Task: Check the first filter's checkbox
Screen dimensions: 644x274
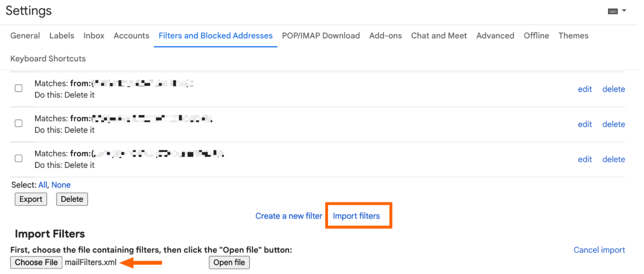Action: [x=18, y=89]
